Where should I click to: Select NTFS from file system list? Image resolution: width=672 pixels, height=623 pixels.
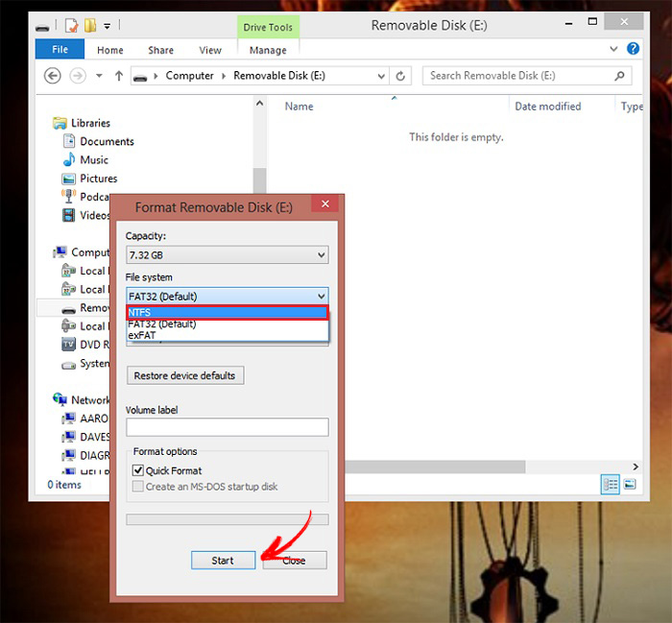click(x=228, y=312)
